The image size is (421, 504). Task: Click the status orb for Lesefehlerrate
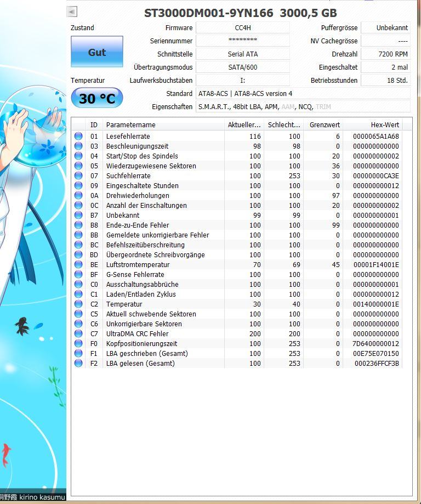click(78, 137)
